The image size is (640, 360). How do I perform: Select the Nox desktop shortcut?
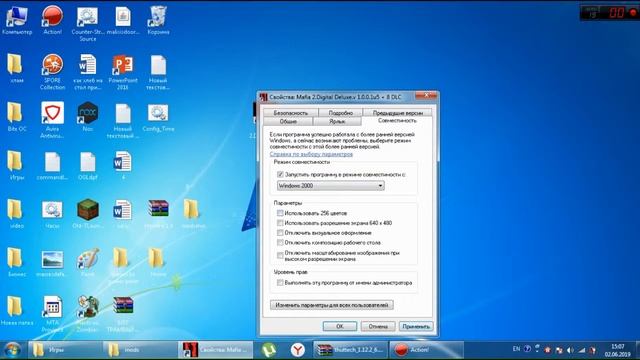[88, 117]
